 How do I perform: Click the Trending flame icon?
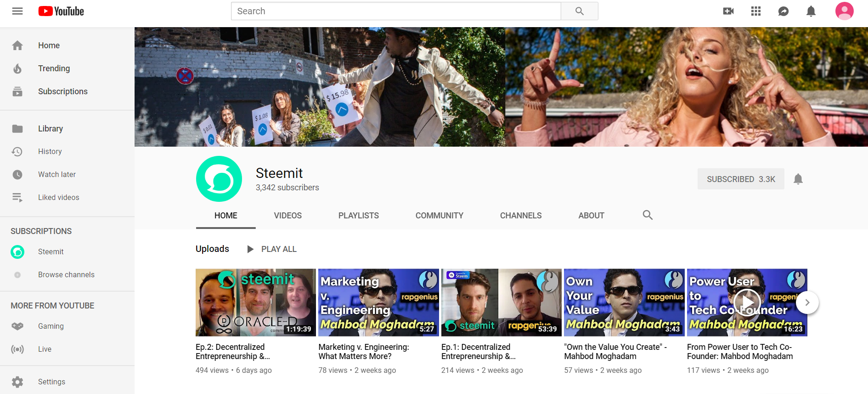[x=17, y=69]
